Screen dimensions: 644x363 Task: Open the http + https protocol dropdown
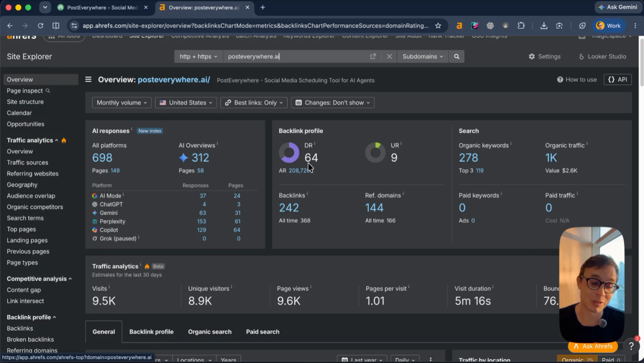tap(198, 56)
